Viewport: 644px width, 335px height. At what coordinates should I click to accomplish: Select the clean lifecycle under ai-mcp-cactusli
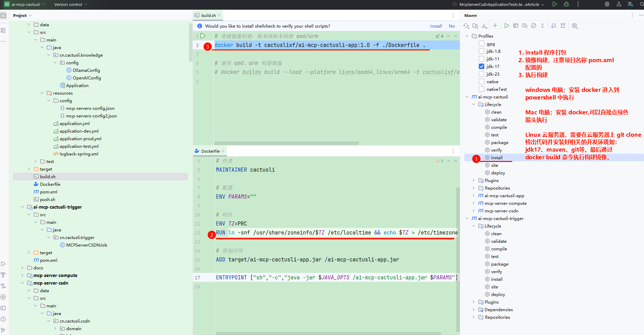click(x=496, y=112)
